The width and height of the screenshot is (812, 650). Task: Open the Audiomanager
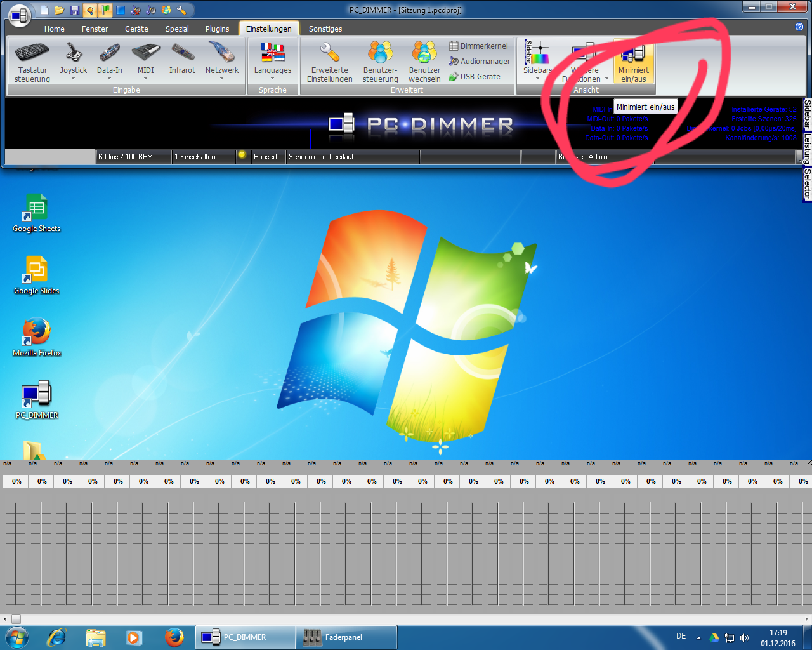click(480, 62)
